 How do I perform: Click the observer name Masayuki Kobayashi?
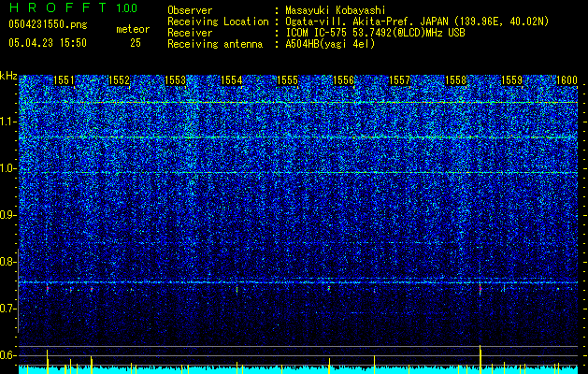pyautogui.click(x=336, y=10)
